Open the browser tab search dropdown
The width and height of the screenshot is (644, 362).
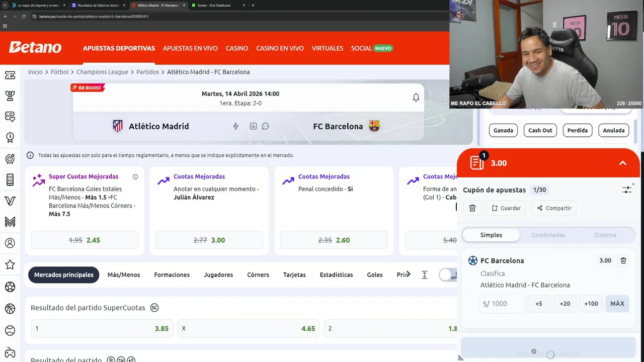click(x=5, y=5)
